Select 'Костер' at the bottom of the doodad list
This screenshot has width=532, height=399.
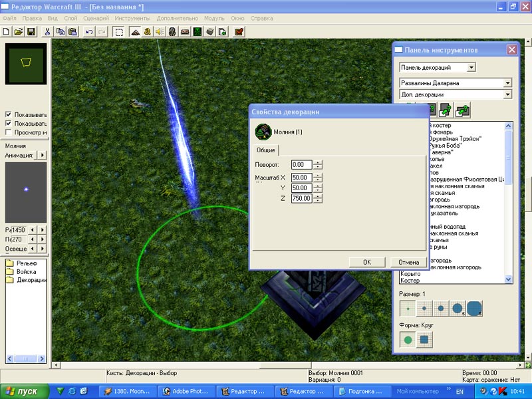[x=410, y=281]
